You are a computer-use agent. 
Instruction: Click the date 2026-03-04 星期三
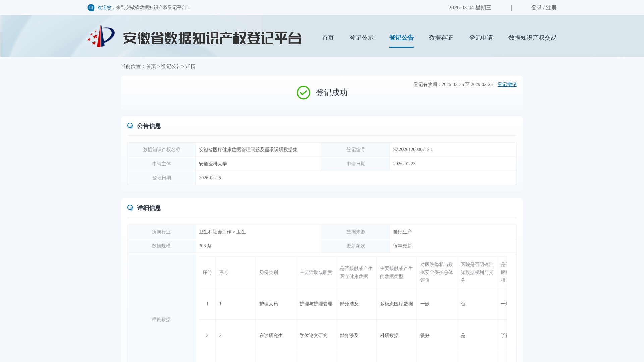coord(470,8)
